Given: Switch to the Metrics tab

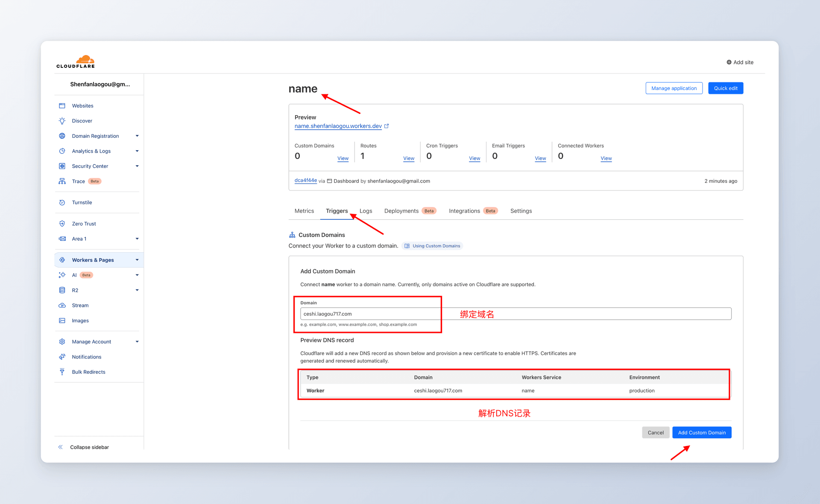Looking at the screenshot, I should click(304, 211).
